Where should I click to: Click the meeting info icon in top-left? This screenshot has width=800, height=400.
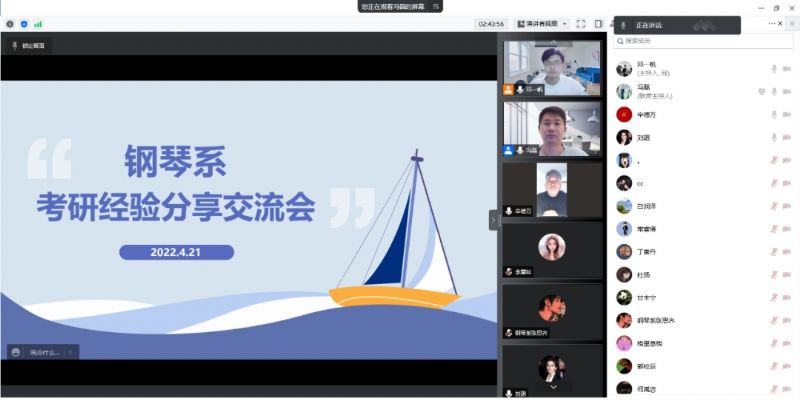[x=10, y=23]
